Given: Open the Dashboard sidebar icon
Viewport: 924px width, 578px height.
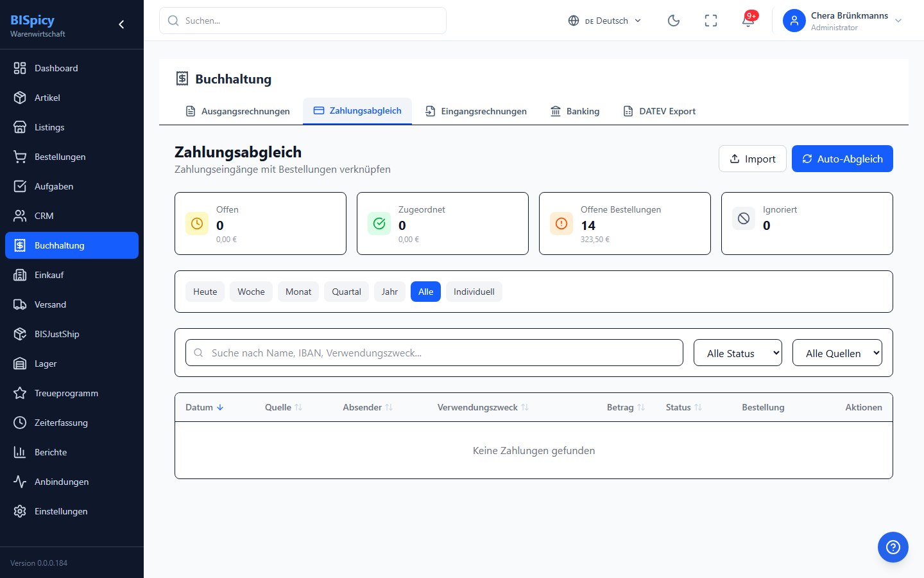Looking at the screenshot, I should pos(20,68).
